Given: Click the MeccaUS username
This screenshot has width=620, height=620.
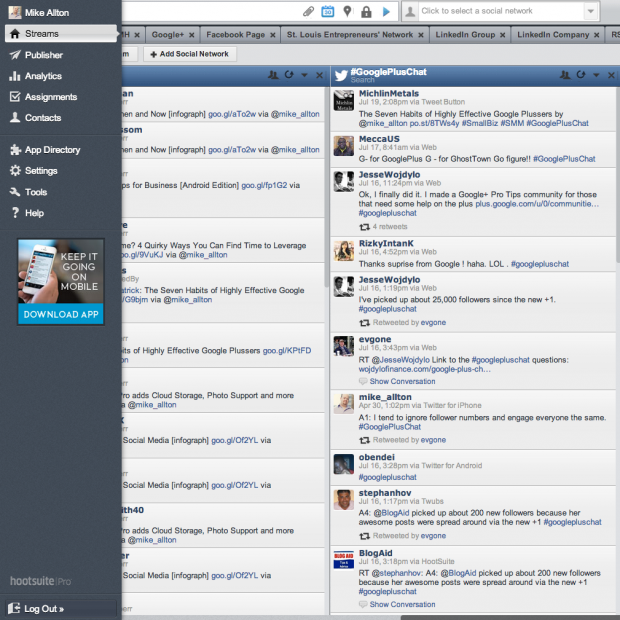Looking at the screenshot, I should (x=379, y=139).
